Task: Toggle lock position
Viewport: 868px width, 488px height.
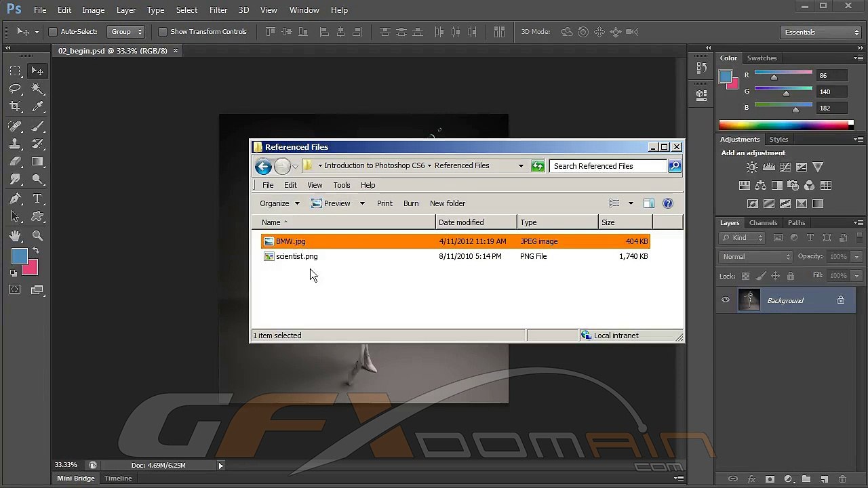Action: tap(775, 276)
